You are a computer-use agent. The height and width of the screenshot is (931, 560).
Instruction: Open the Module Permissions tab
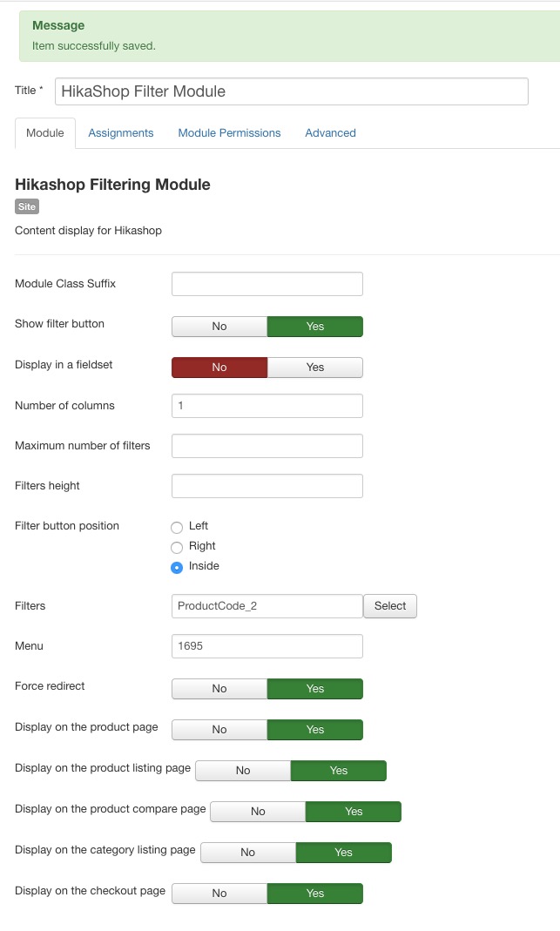229,133
